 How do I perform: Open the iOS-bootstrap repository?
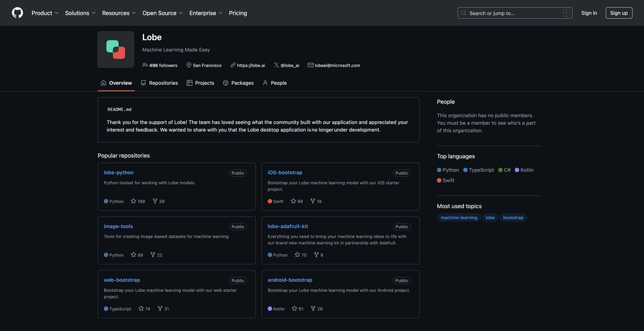(285, 172)
